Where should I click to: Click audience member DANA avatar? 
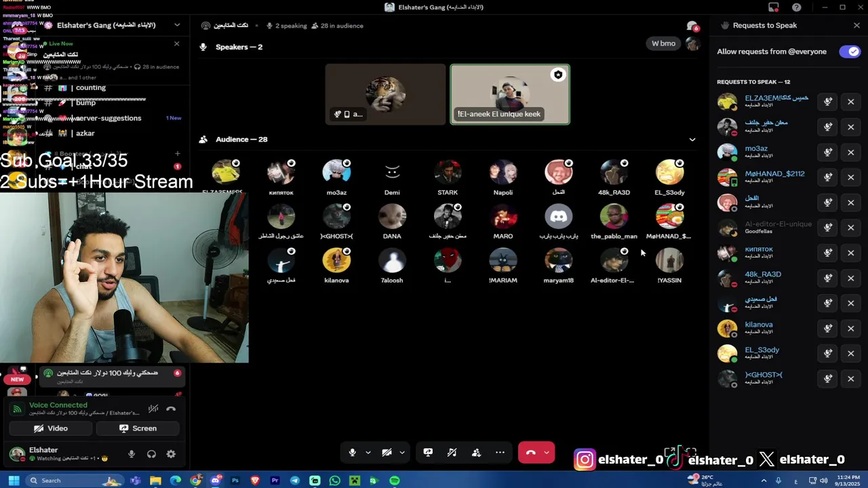(392, 217)
